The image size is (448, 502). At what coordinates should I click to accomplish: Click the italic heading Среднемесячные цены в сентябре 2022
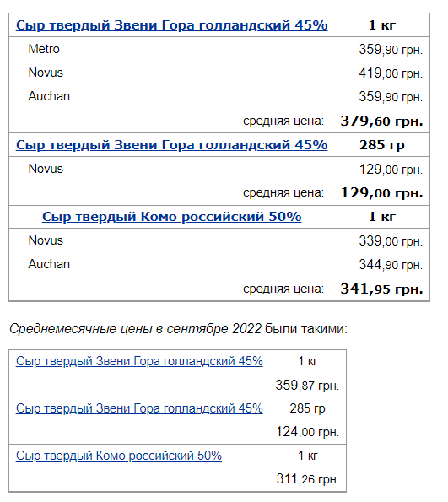pyautogui.click(x=136, y=329)
